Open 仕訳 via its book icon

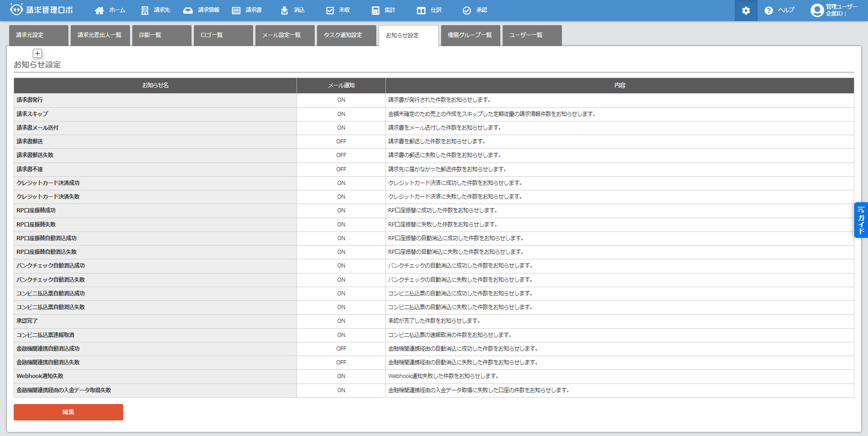point(421,11)
